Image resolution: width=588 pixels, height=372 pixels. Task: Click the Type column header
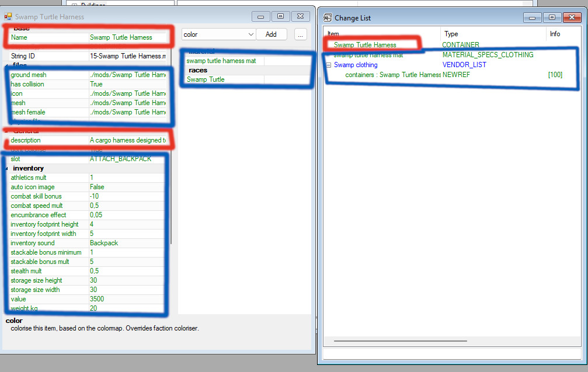pos(451,34)
